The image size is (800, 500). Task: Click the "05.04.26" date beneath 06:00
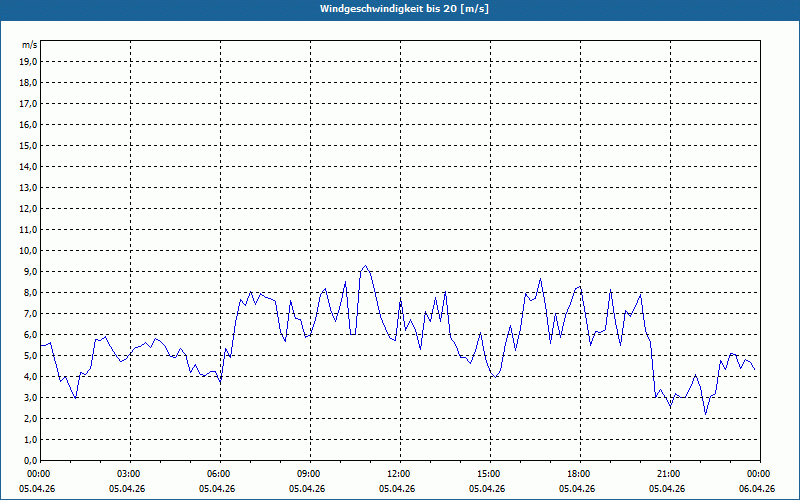point(217,489)
